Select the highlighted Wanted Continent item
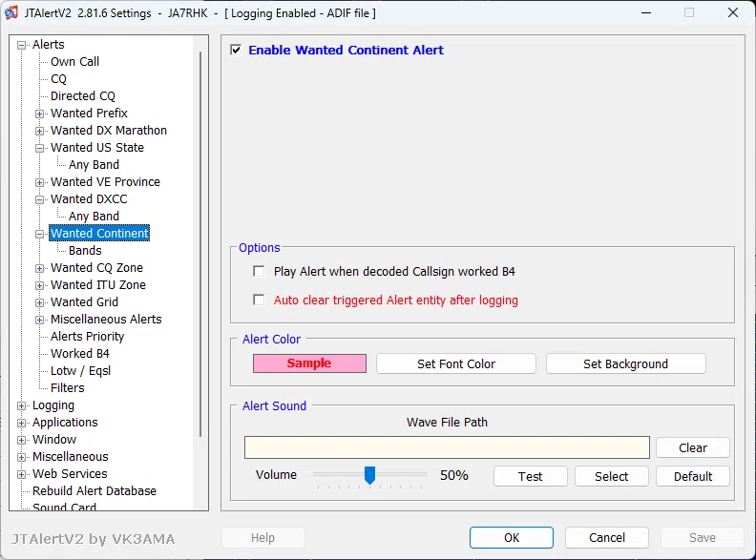 coord(99,233)
